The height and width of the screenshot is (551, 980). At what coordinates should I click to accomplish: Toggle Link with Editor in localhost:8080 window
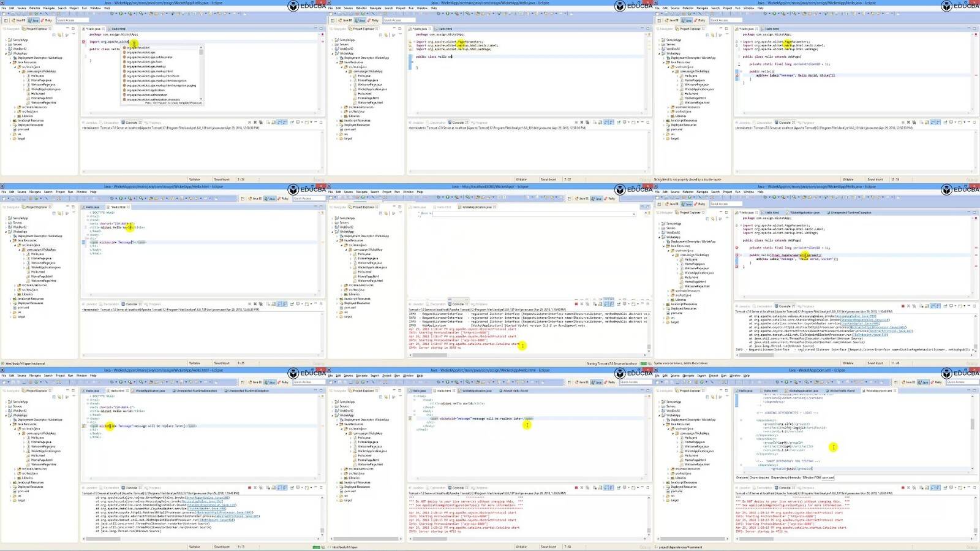tap(385, 213)
